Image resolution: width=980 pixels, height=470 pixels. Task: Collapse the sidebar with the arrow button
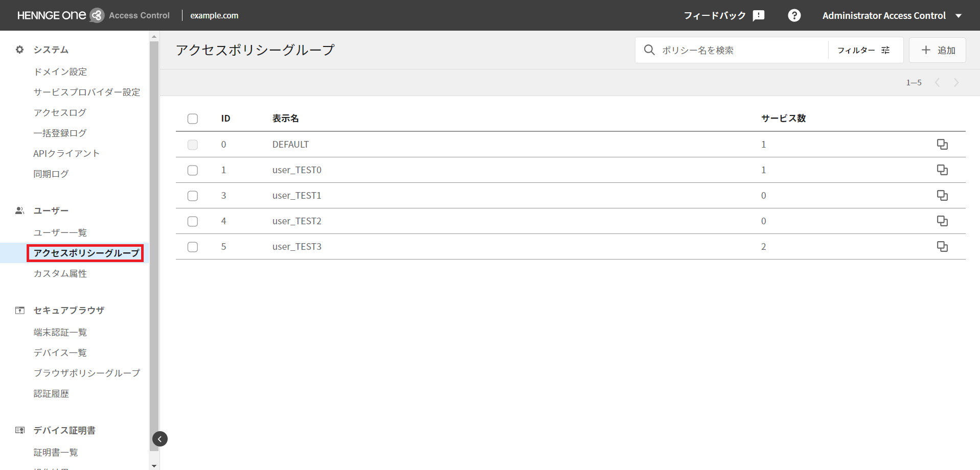pos(160,439)
